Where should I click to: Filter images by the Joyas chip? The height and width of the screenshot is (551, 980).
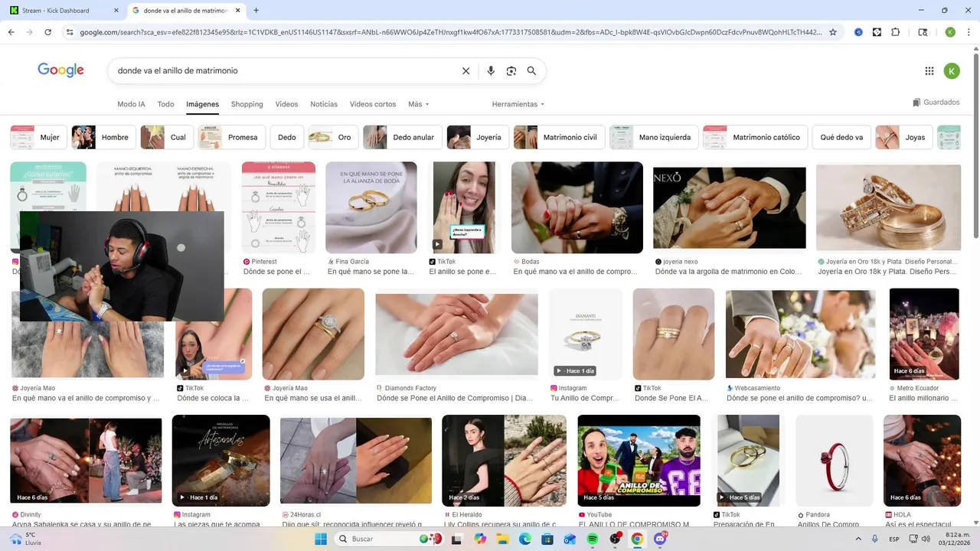(903, 137)
